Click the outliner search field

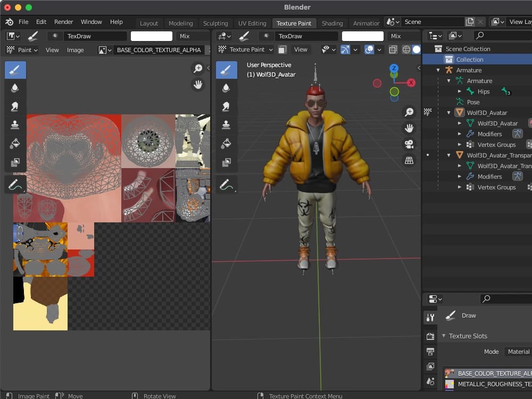pyautogui.click(x=502, y=35)
